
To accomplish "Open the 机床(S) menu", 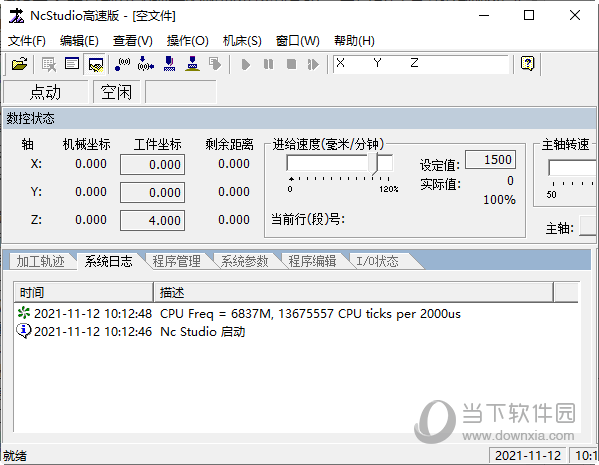I will pos(242,41).
